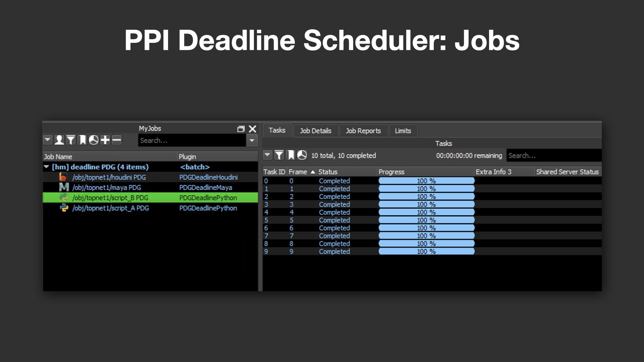Click the pie chart icon in Tasks toolbar
The width and height of the screenshot is (644, 362).
(302, 155)
